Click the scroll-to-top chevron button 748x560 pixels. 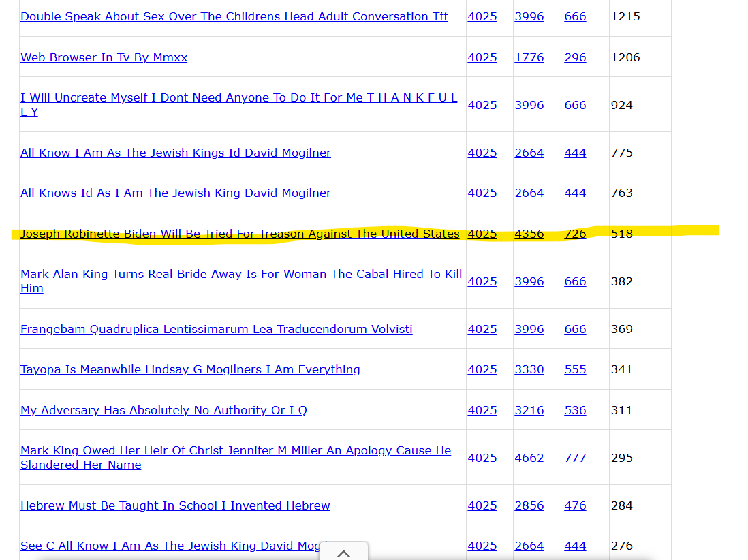tap(343, 553)
